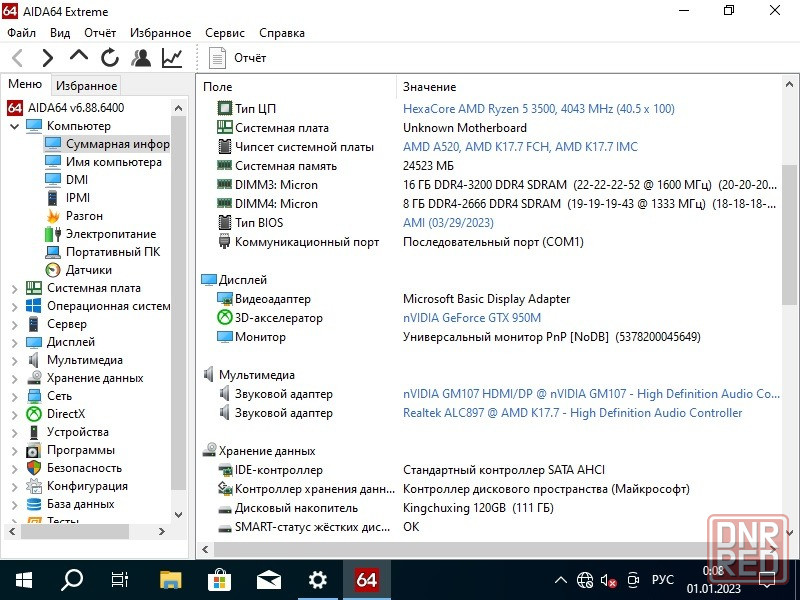Click the horizontal scrollbar of the tree panel
800x600 pixels.
(x=74, y=531)
